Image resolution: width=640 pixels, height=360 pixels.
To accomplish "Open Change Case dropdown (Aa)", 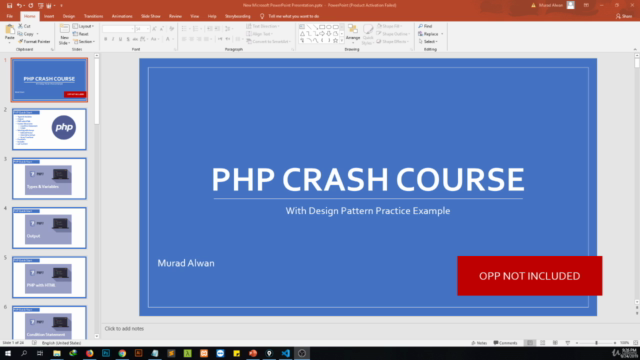I will pos(154,39).
